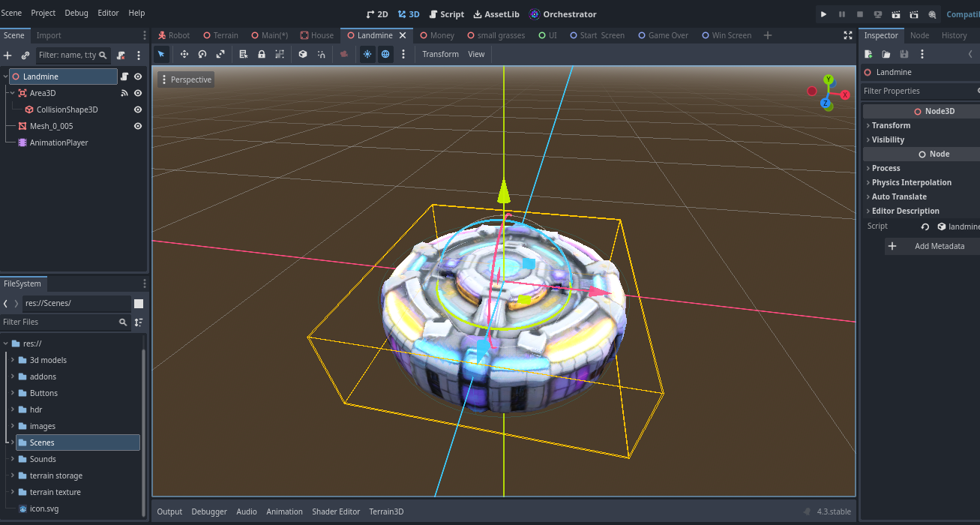Click the Add Metadata button
Image resolution: width=980 pixels, height=525 pixels.
[932, 246]
